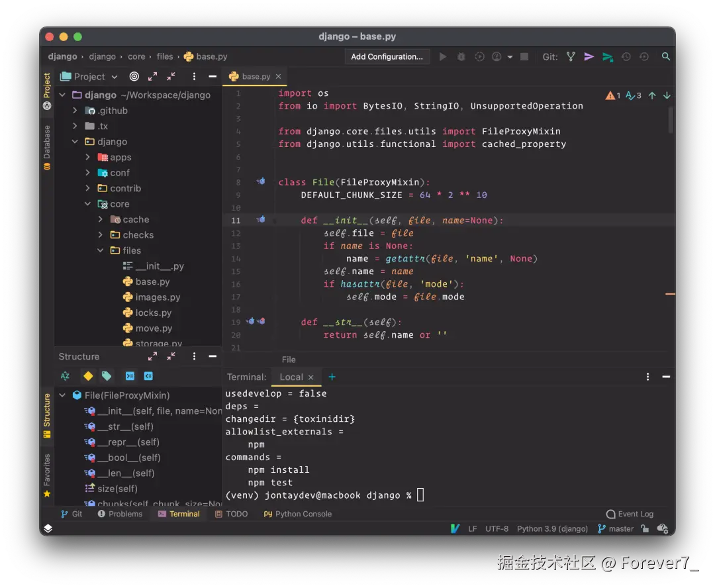
Task: Click the warning triangle indicator
Action: click(610, 96)
